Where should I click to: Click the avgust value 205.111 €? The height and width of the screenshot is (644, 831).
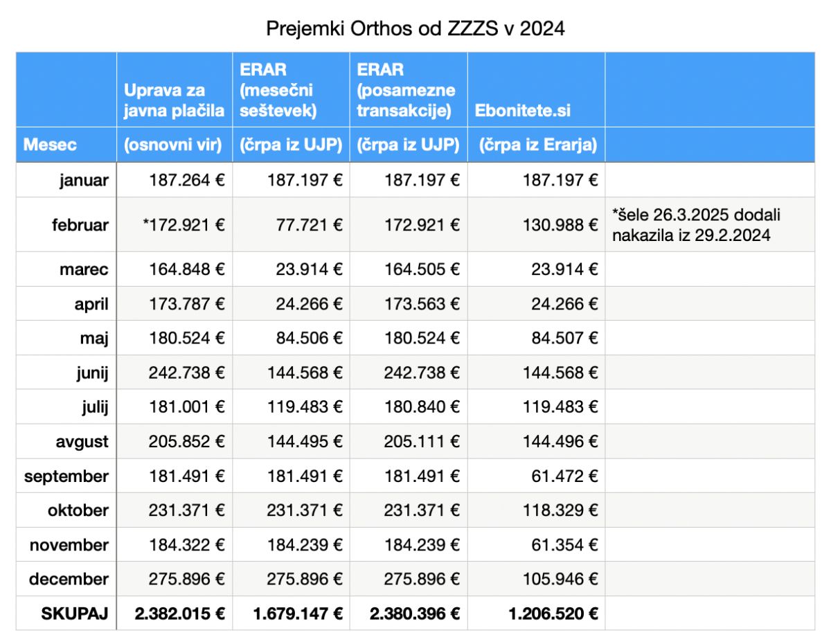click(x=409, y=441)
